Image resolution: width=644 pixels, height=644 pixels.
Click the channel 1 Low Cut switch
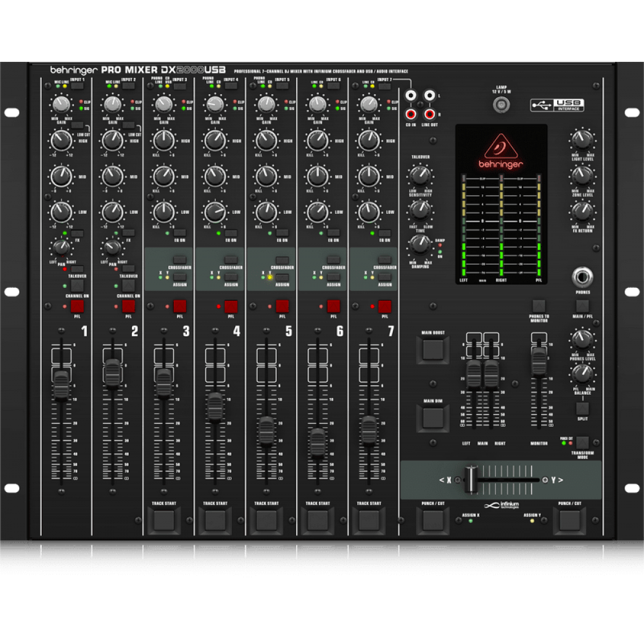click(x=77, y=126)
